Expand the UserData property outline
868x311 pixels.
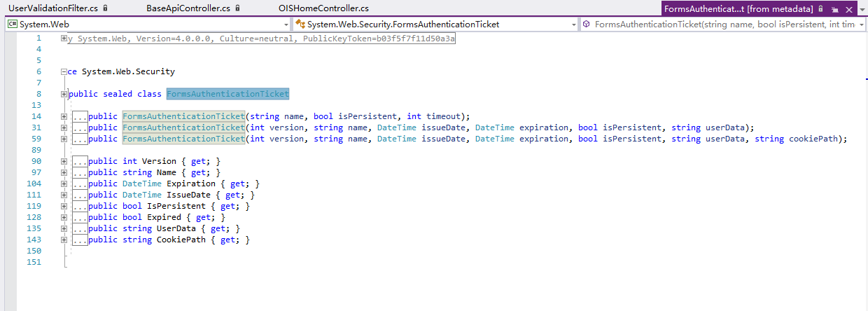point(64,228)
